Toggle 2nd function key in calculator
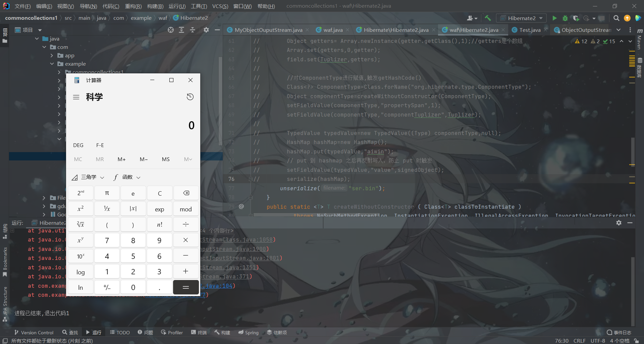The height and width of the screenshot is (344, 644). pyautogui.click(x=80, y=193)
